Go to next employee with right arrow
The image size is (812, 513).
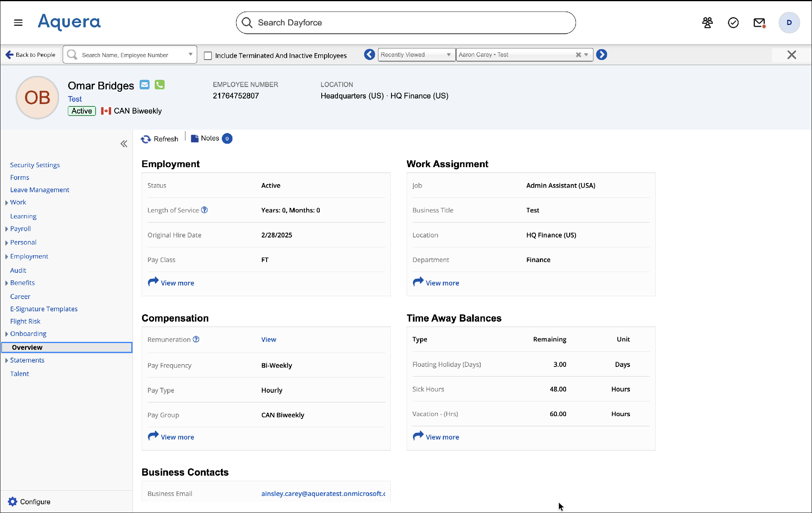tap(601, 54)
